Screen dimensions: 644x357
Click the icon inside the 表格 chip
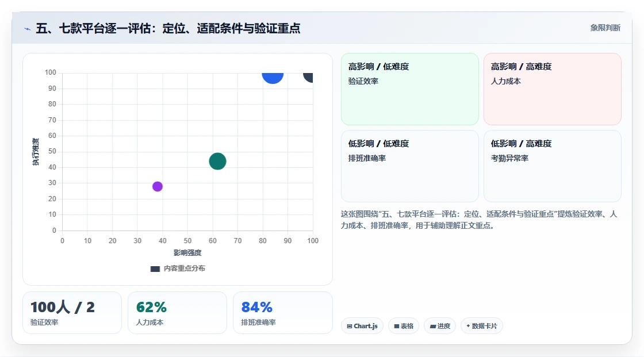pos(397,326)
